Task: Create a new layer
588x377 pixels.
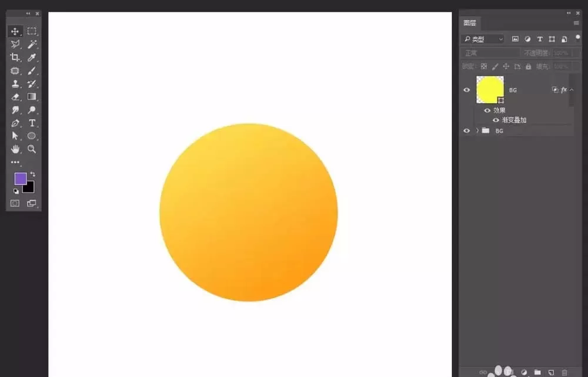Action: click(551, 372)
